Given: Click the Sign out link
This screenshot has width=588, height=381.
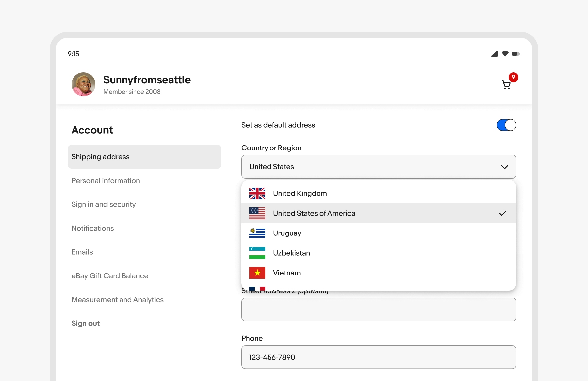Looking at the screenshot, I should tap(85, 323).
